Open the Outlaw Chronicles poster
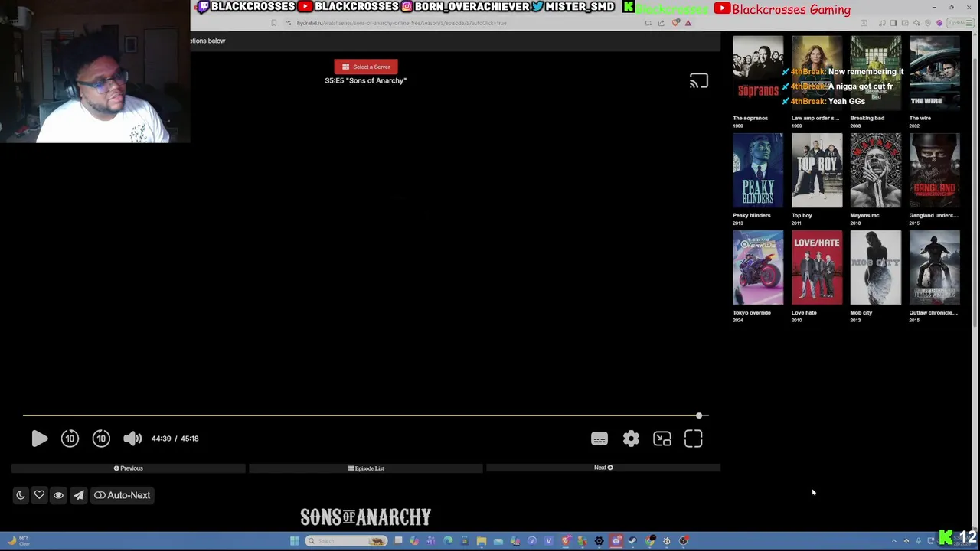This screenshot has height=551, width=980. point(935,268)
